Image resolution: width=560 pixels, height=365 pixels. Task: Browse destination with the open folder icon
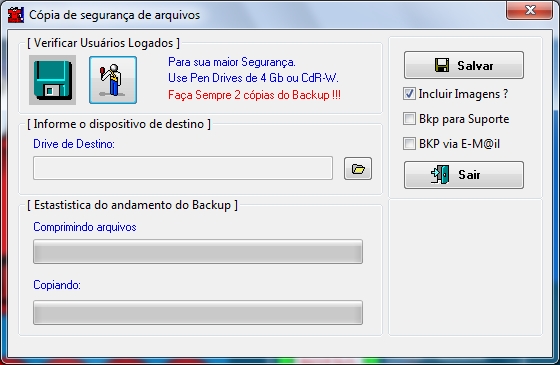point(358,168)
